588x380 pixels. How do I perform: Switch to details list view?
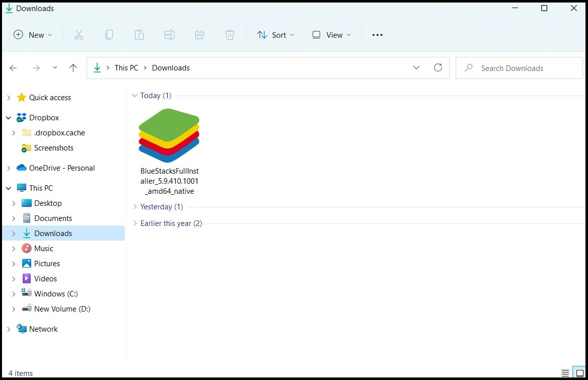pos(565,373)
